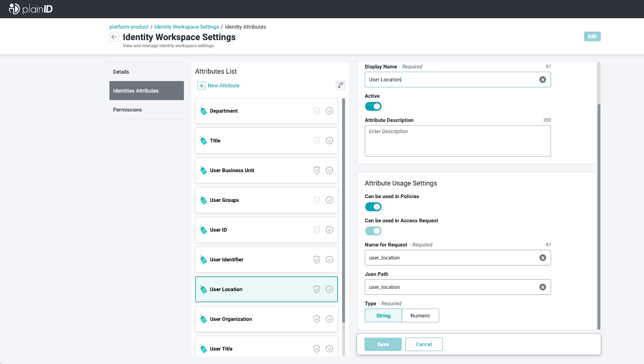Select the User Organization attribute
This screenshot has width=644, height=364.
(266, 319)
